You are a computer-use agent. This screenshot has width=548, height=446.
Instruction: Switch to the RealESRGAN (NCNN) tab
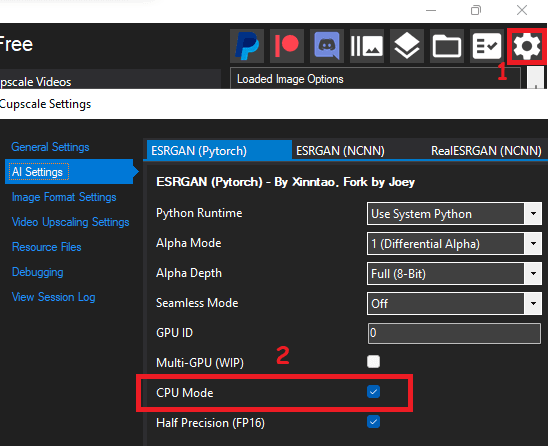486,151
